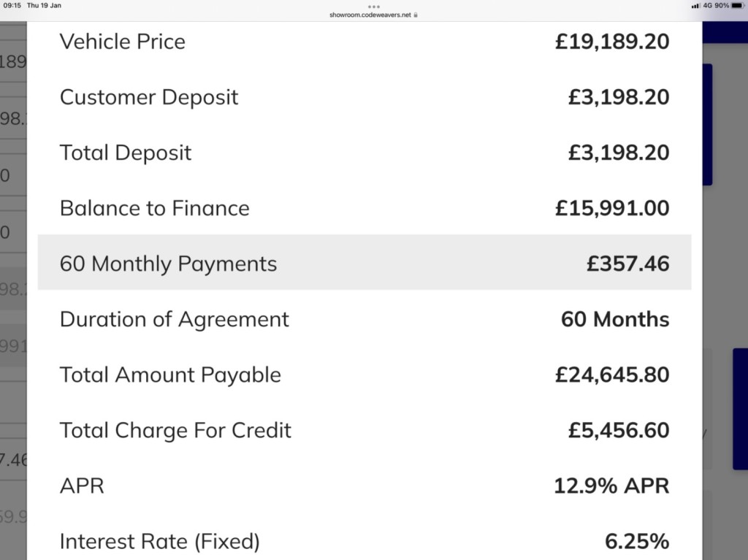
Task: Tap the Total Charge For Credit label
Action: (x=175, y=430)
